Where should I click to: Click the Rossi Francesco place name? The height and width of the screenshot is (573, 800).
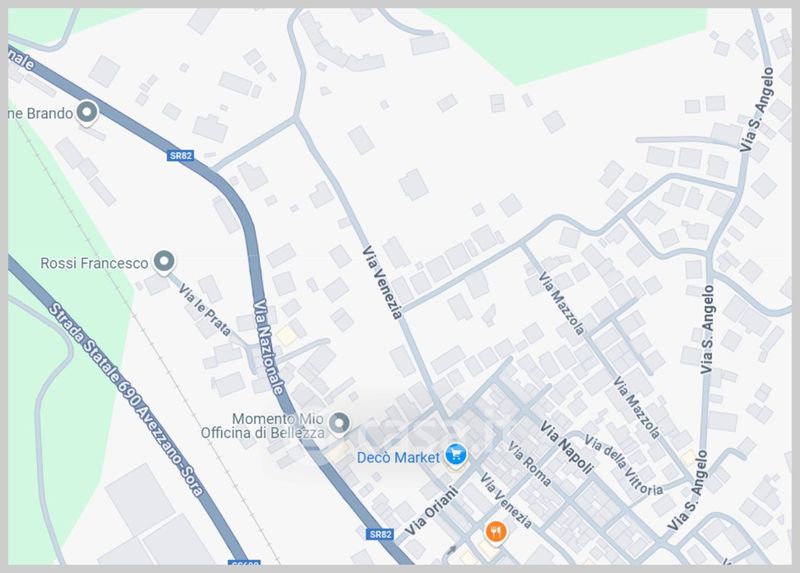pyautogui.click(x=94, y=263)
